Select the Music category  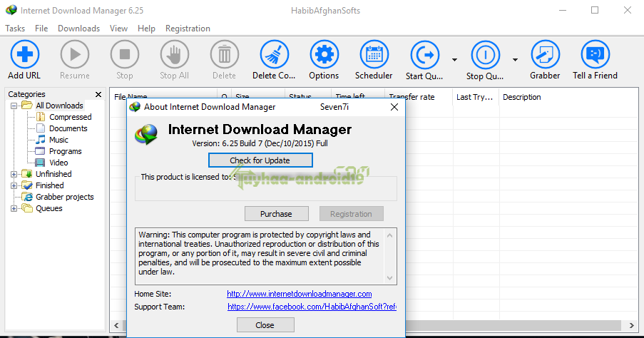coord(58,140)
